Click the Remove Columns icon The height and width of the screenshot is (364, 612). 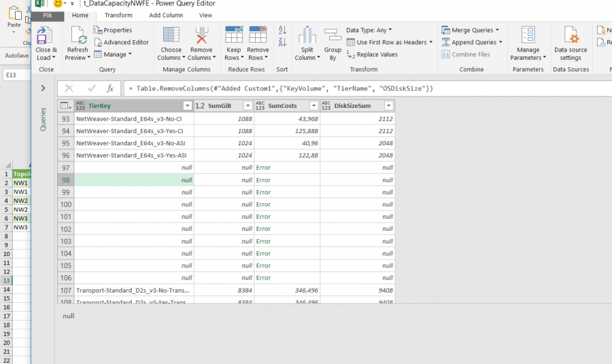point(201,35)
